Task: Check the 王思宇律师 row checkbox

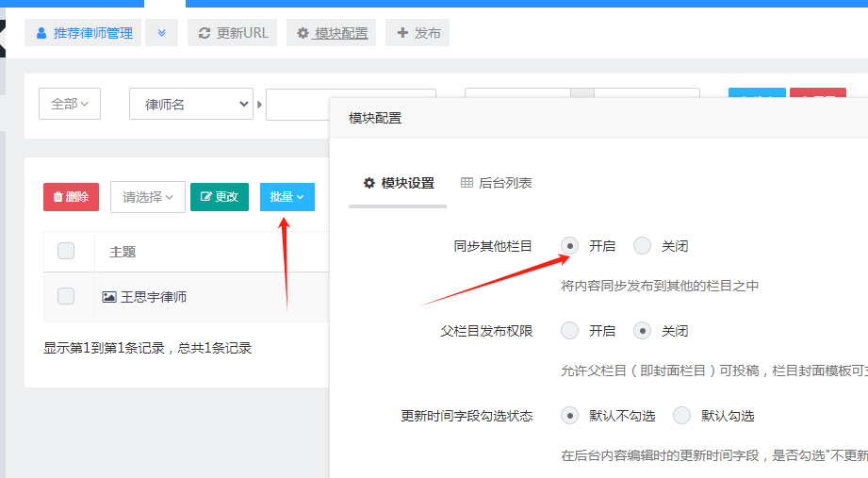Action: pyautogui.click(x=66, y=296)
